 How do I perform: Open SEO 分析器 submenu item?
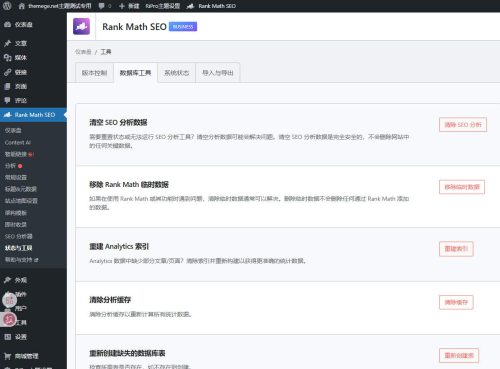(18, 236)
